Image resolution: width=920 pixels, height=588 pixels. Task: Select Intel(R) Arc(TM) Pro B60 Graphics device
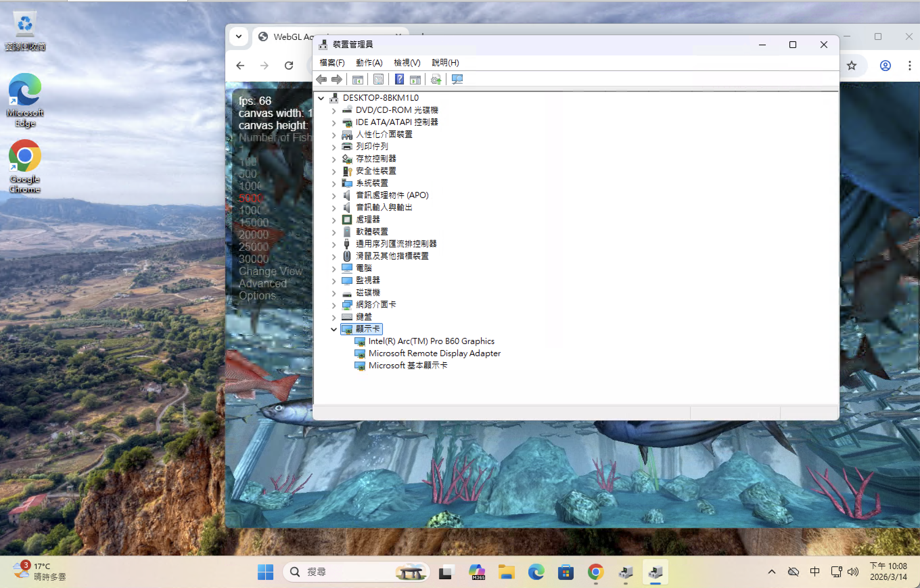coord(431,341)
